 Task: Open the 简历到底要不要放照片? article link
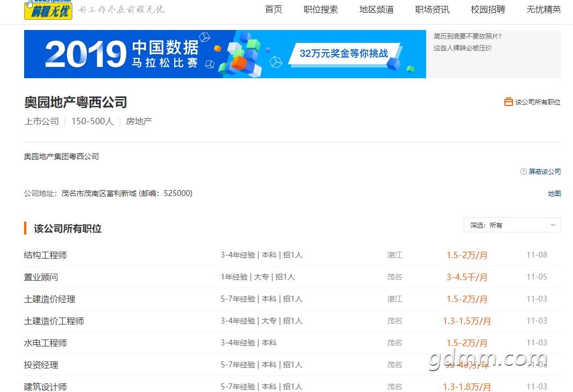(468, 36)
